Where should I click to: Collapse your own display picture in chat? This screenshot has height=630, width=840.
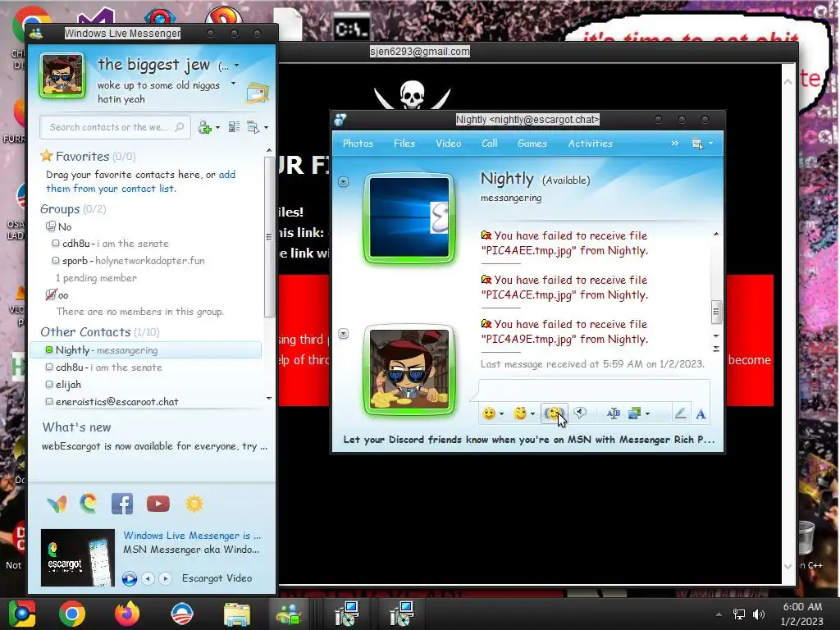344,334
